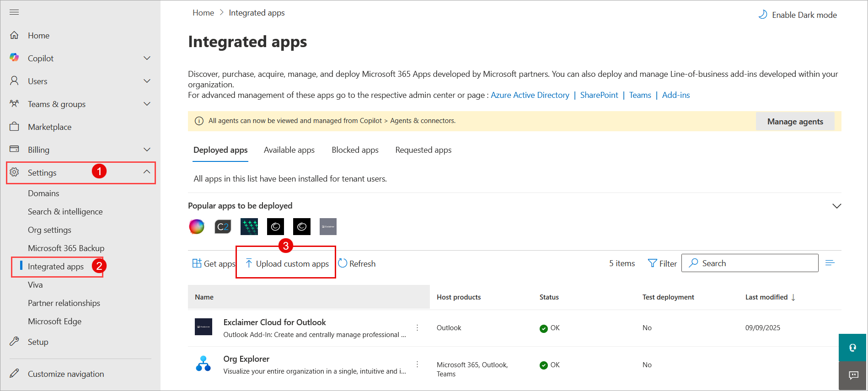Click the Settings gear icon
868x391 pixels.
pos(14,172)
